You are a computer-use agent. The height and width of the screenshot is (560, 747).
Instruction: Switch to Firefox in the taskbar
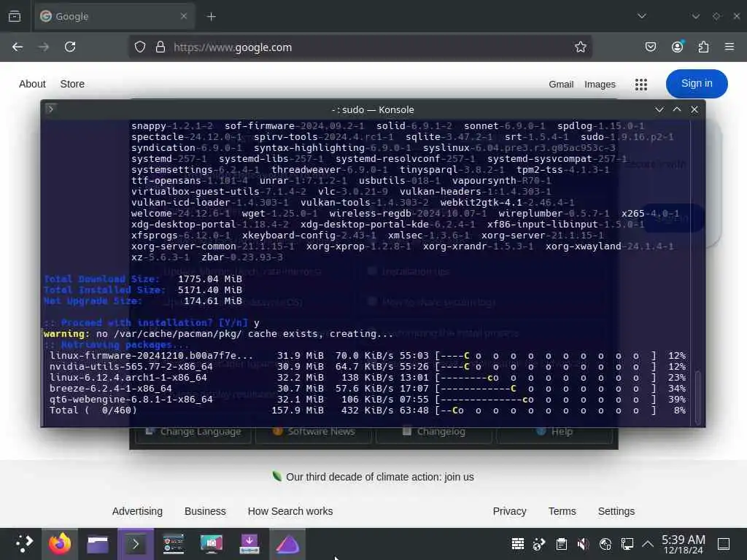coord(60,544)
